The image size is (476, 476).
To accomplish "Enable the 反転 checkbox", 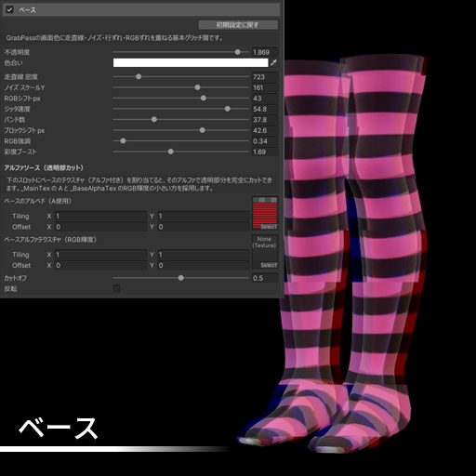I will click(x=117, y=288).
